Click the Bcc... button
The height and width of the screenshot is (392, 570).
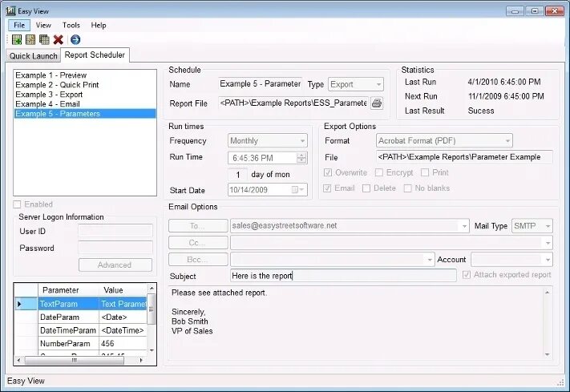point(198,260)
